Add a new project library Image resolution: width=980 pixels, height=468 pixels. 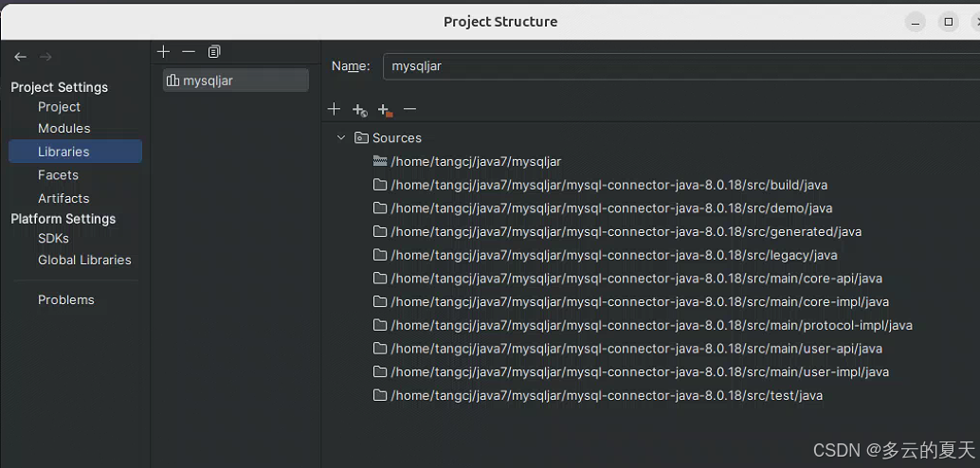(x=164, y=51)
